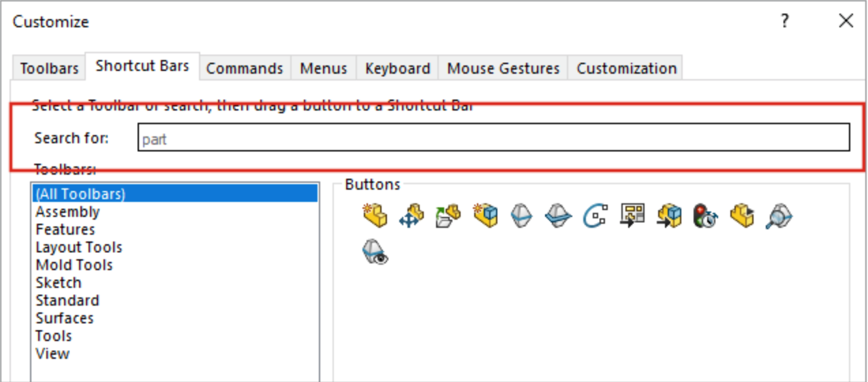868x382 pixels.
Task: Go to the Menus tab
Action: [x=324, y=68]
